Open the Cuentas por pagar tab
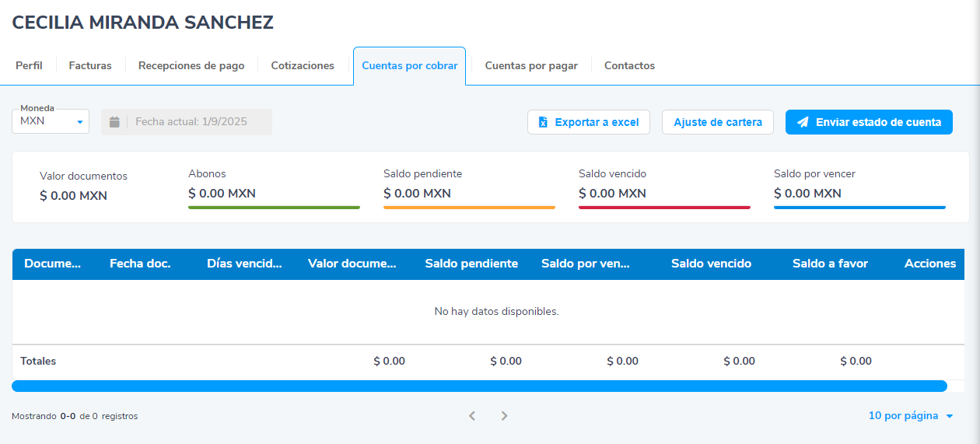This screenshot has width=980, height=444. click(531, 66)
